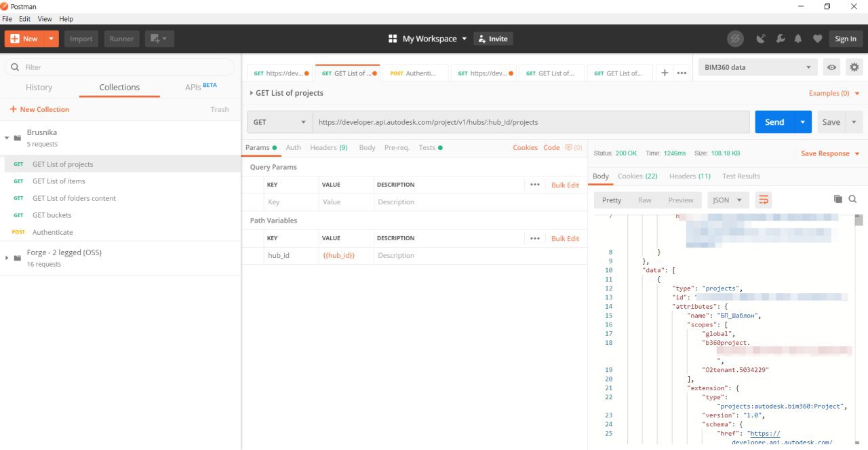Image resolution: width=868 pixels, height=450 pixels.
Task: Copy the response body to clipboard
Action: 837,199
